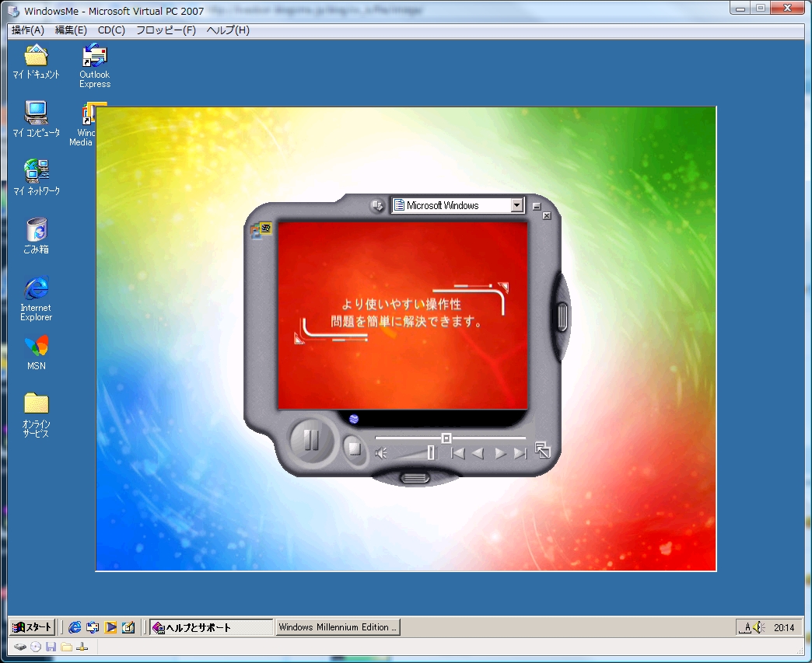Select the マイ ネットワーク desktop icon
The image size is (812, 663).
tap(37, 177)
